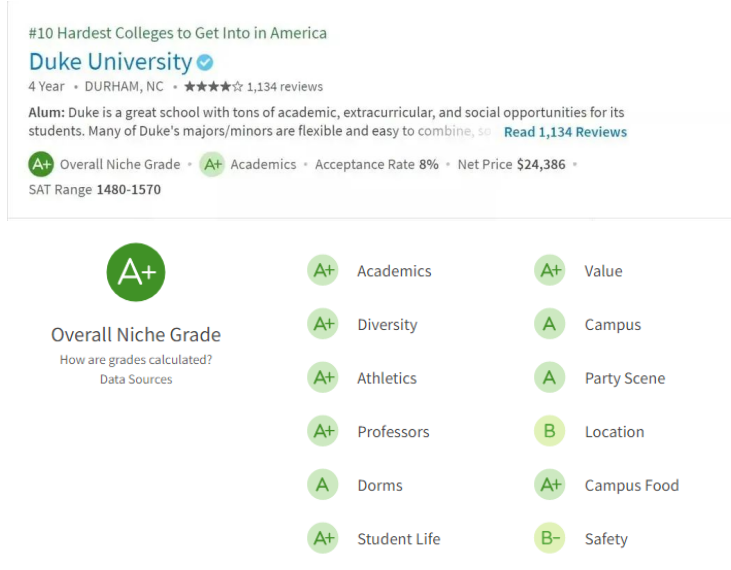Click the A+ grade icon beside Athletics
Viewport: 731px width, 570px height.
[323, 378]
